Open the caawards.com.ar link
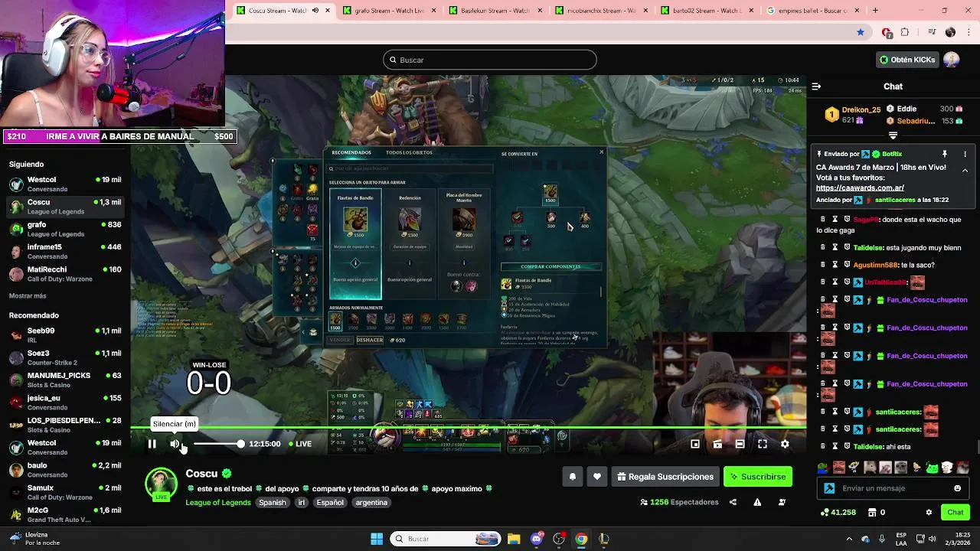Viewport: 980px width, 551px height. [x=860, y=188]
